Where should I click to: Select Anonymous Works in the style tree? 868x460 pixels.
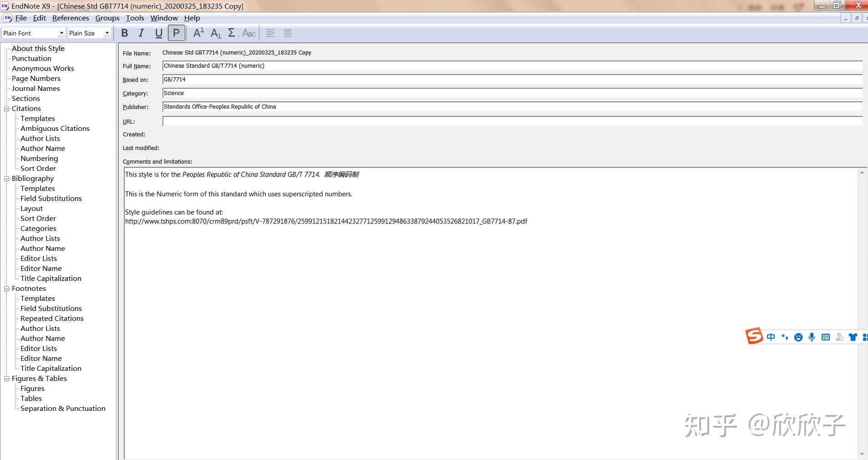43,69
